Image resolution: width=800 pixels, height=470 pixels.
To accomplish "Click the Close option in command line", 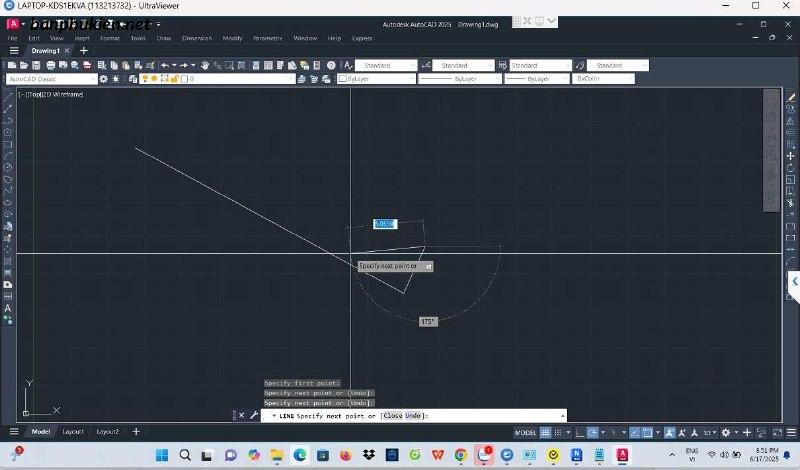I will (x=392, y=415).
